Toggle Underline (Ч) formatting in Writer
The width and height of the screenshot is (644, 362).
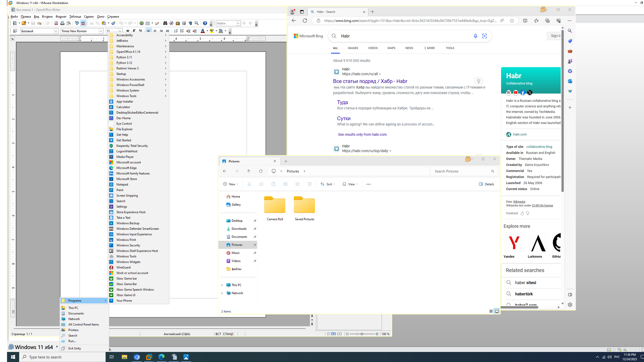tap(141, 31)
